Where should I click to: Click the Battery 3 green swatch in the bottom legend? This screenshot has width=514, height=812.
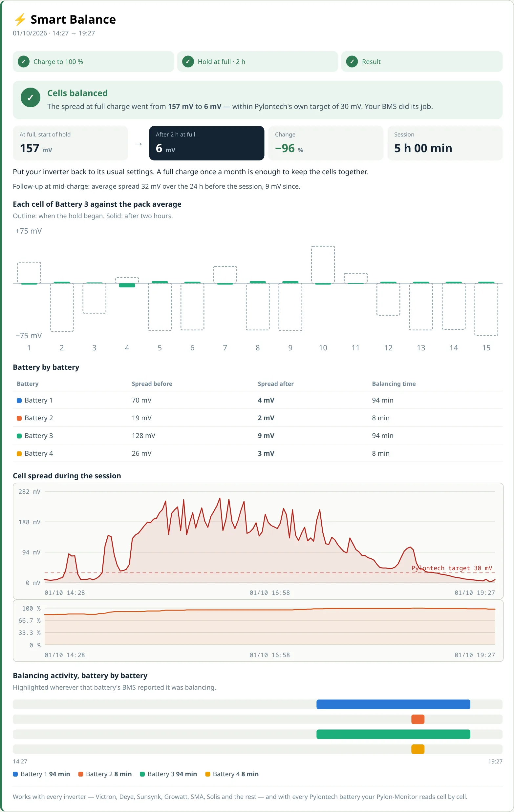click(x=142, y=774)
